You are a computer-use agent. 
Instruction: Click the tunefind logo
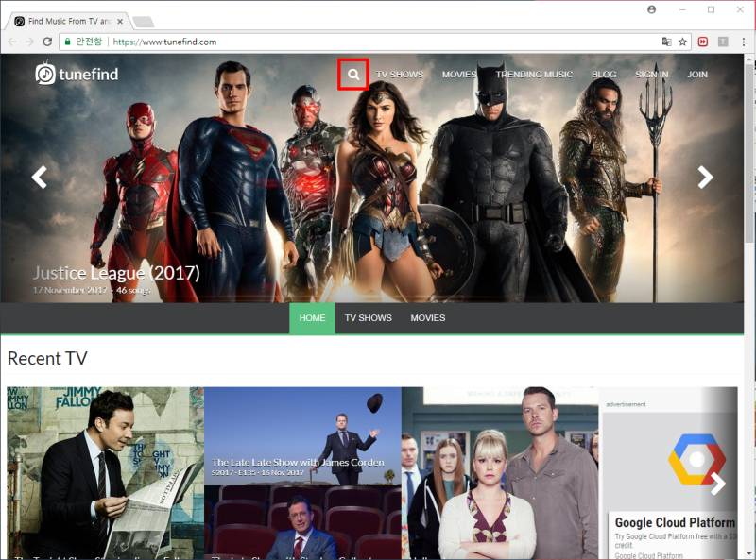point(77,74)
